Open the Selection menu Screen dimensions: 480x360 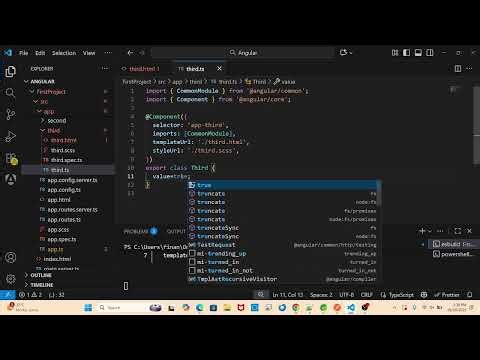(x=64, y=53)
